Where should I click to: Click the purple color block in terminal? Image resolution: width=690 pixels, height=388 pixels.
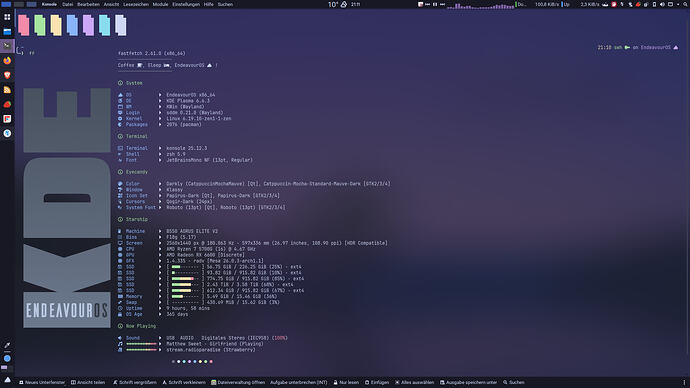(x=88, y=25)
